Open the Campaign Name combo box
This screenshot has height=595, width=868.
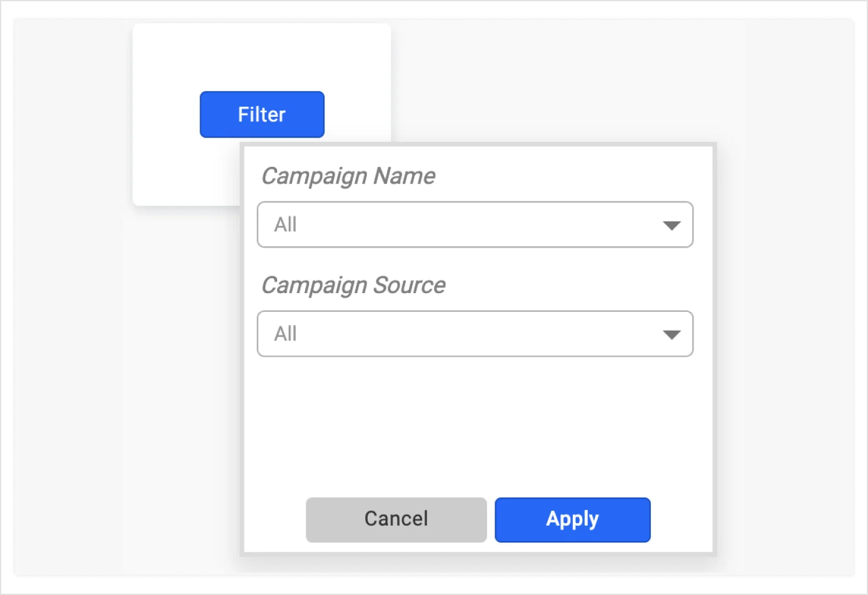coord(475,224)
